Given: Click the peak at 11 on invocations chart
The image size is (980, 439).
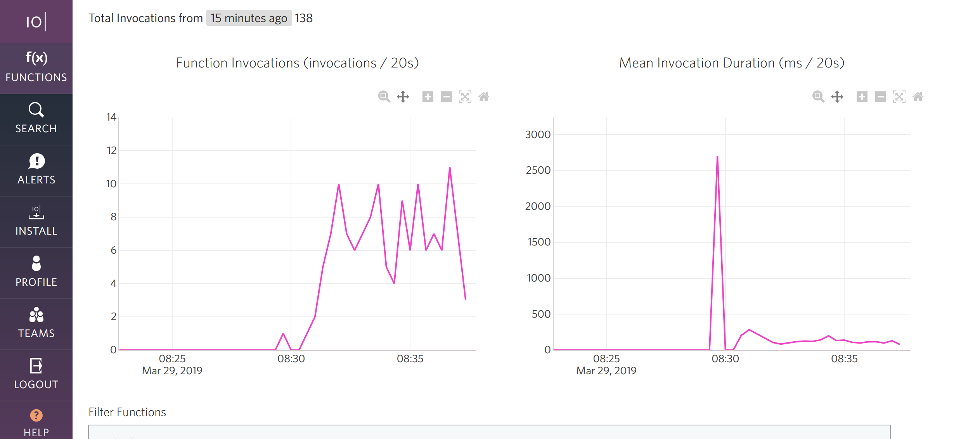Looking at the screenshot, I should [450, 168].
